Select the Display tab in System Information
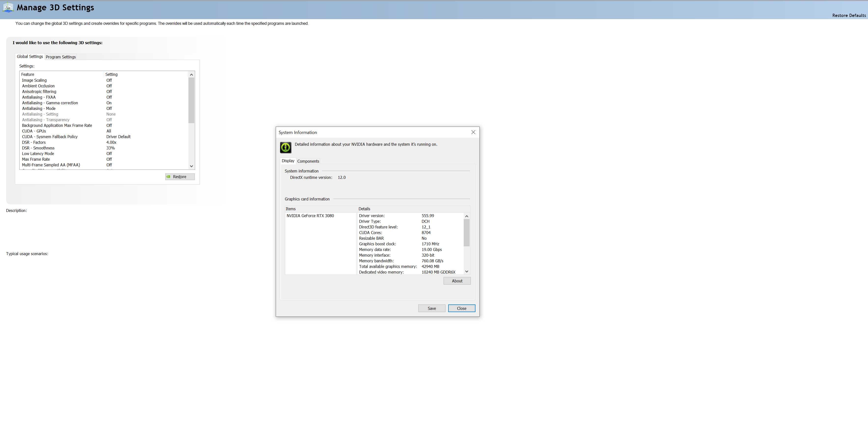Image resolution: width=868 pixels, height=421 pixels. 288,161
